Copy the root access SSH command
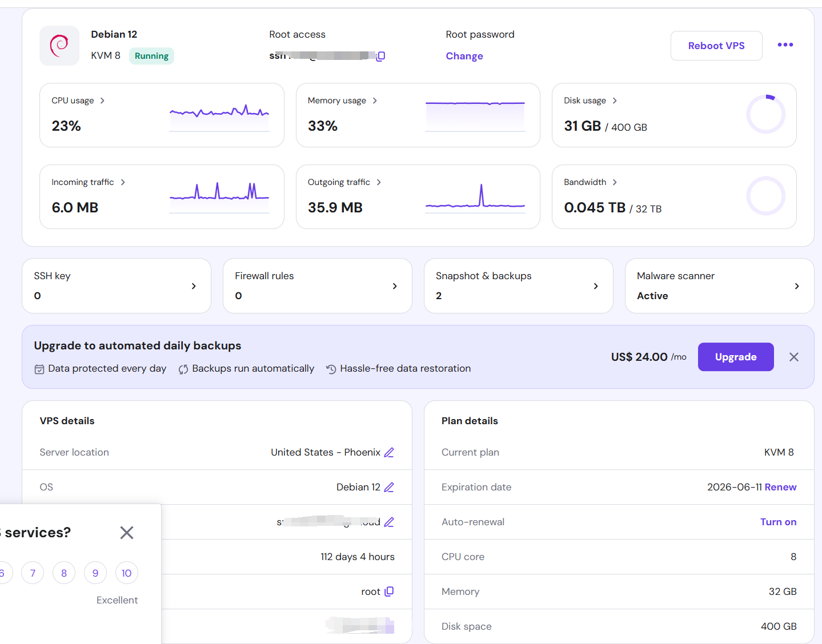Image resolution: width=822 pixels, height=644 pixels. tap(381, 56)
